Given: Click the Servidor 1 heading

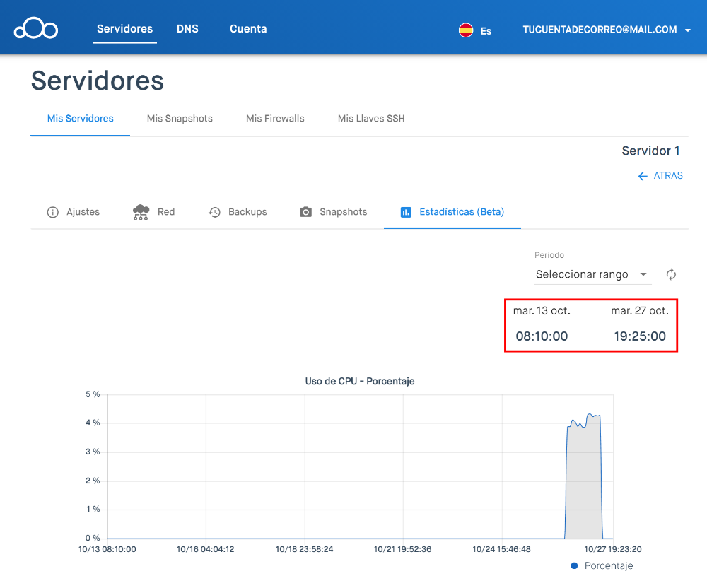Looking at the screenshot, I should click(650, 151).
